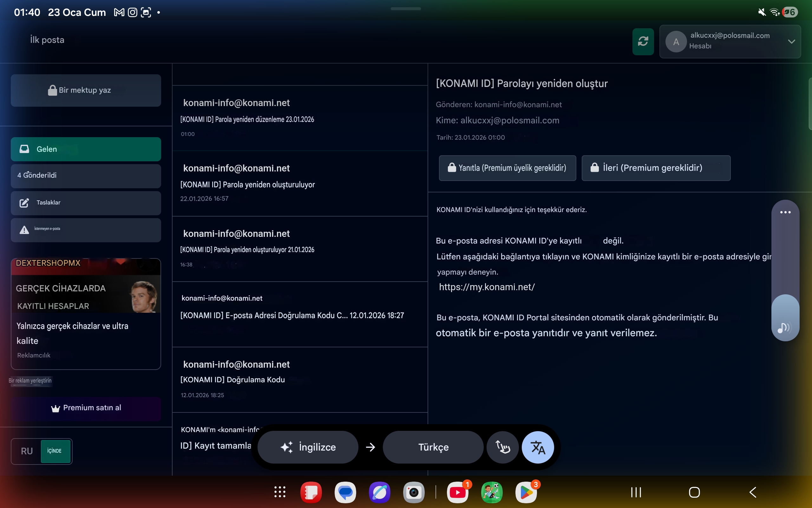Screen dimensions: 812x508
Task: Change target language from Türkçe
Action: point(433,447)
